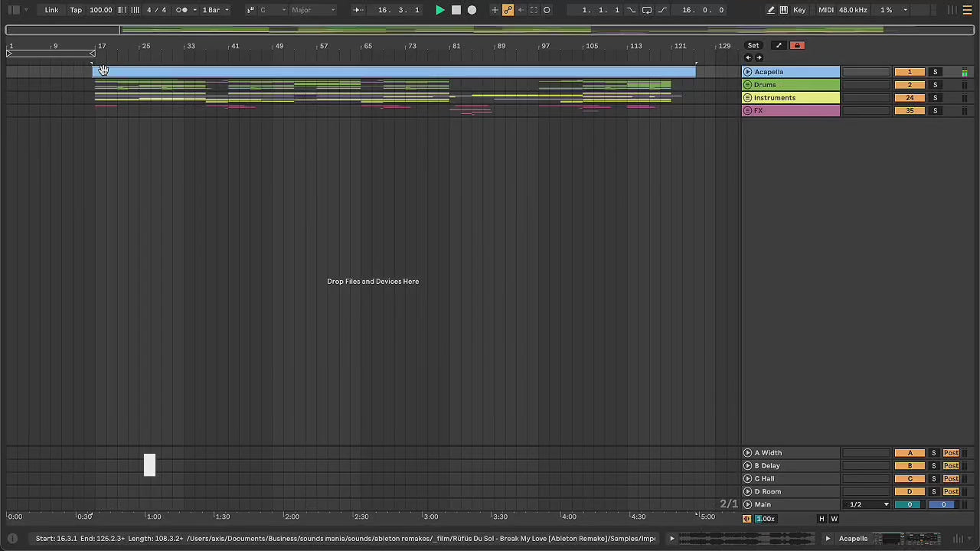Viewport: 980px width, 551px height.
Task: Click the Link button
Action: [51, 10]
